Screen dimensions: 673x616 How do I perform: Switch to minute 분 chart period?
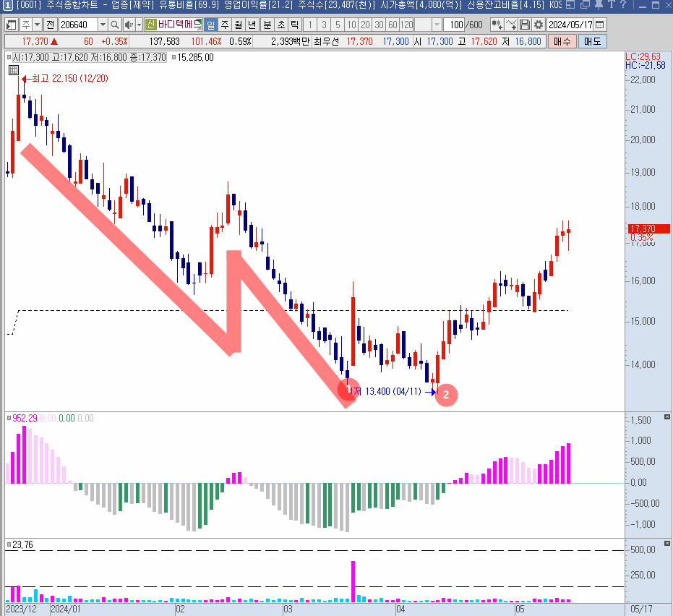tap(267, 25)
